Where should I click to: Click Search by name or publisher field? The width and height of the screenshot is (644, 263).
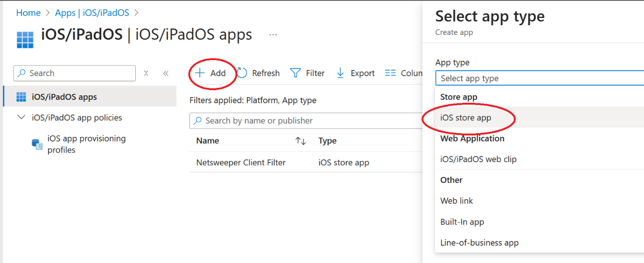[x=306, y=121]
